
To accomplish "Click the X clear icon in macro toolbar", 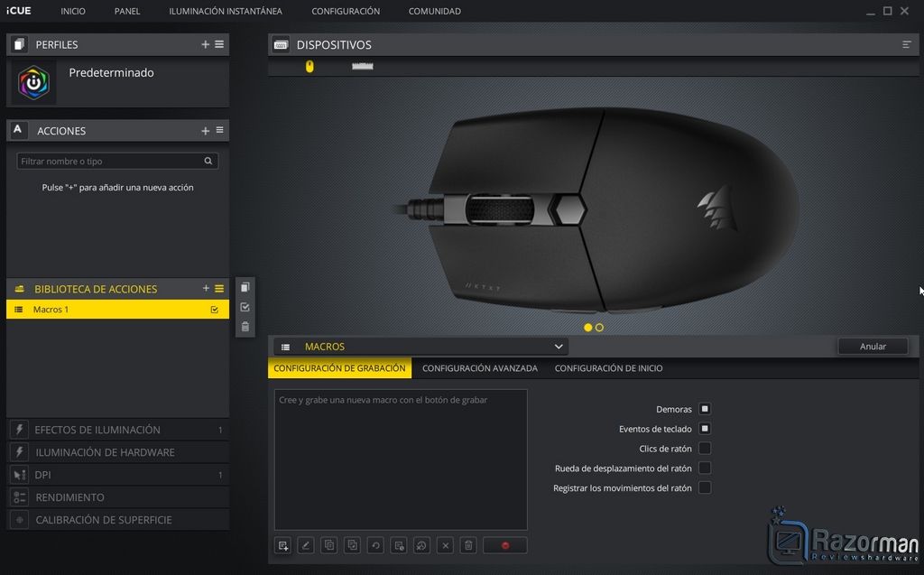I will tap(446, 545).
